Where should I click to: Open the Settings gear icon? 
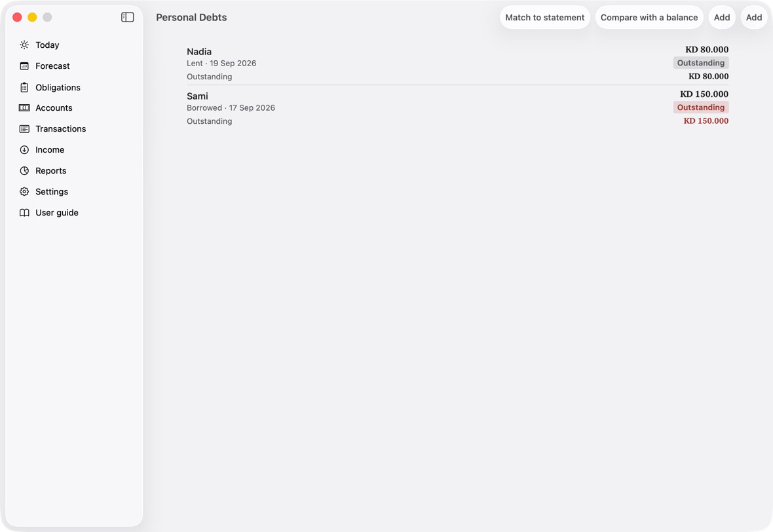tap(24, 191)
